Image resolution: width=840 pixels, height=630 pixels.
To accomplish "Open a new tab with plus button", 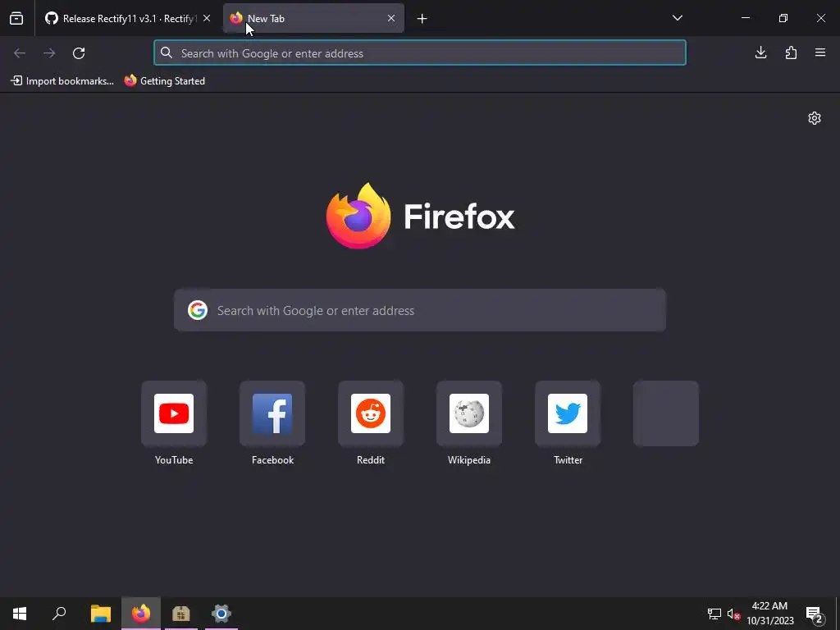I will click(422, 19).
